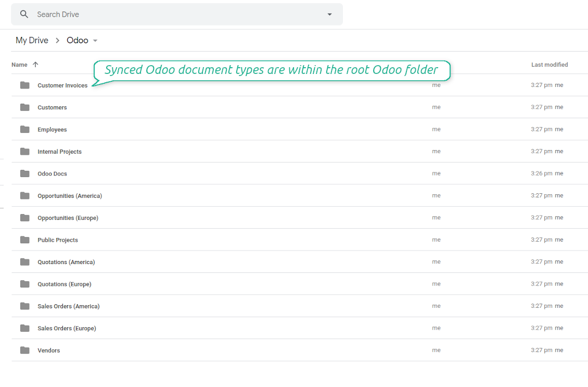Click 3:26 pm modified time of Odoo Docs
Image resolution: width=588 pixels, height=387 pixels.
pyautogui.click(x=542, y=173)
